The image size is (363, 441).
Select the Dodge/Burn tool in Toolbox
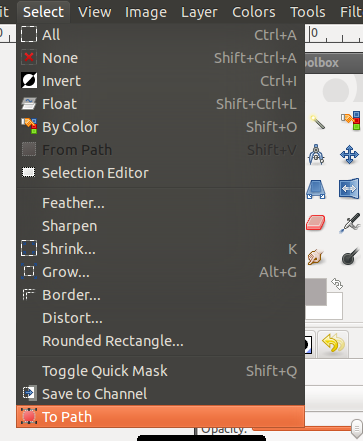[350, 256]
